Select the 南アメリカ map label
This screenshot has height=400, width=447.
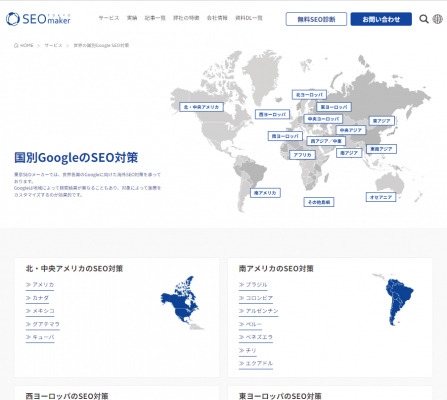(265, 193)
